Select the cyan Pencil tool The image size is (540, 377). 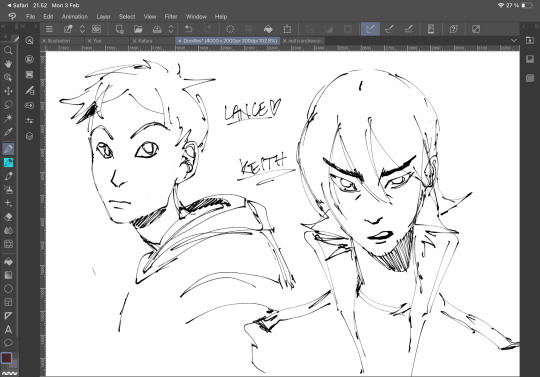pyautogui.click(x=8, y=163)
